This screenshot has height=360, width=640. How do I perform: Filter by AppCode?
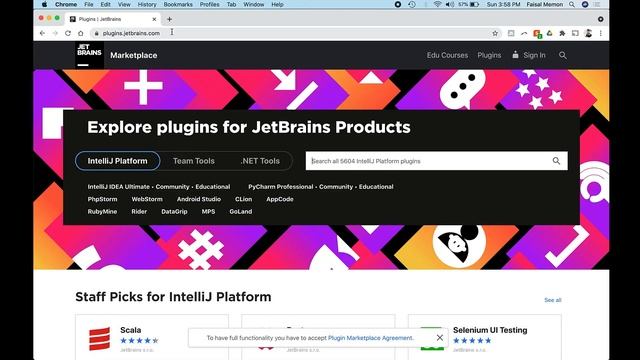pos(280,199)
